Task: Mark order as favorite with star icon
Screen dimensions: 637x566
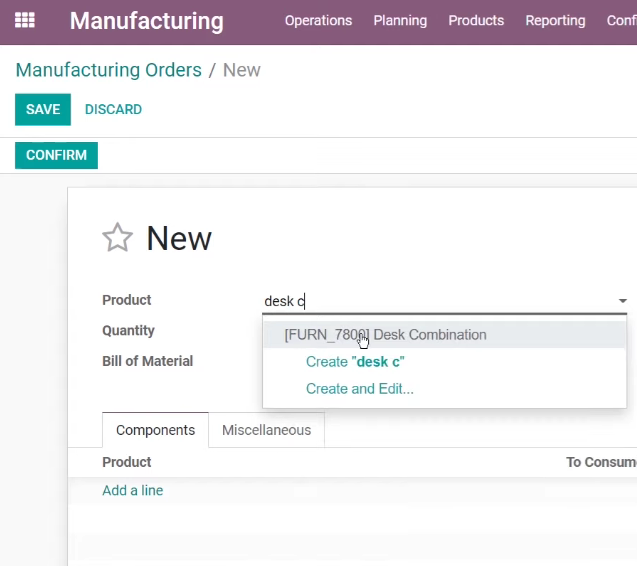Action: tap(117, 238)
